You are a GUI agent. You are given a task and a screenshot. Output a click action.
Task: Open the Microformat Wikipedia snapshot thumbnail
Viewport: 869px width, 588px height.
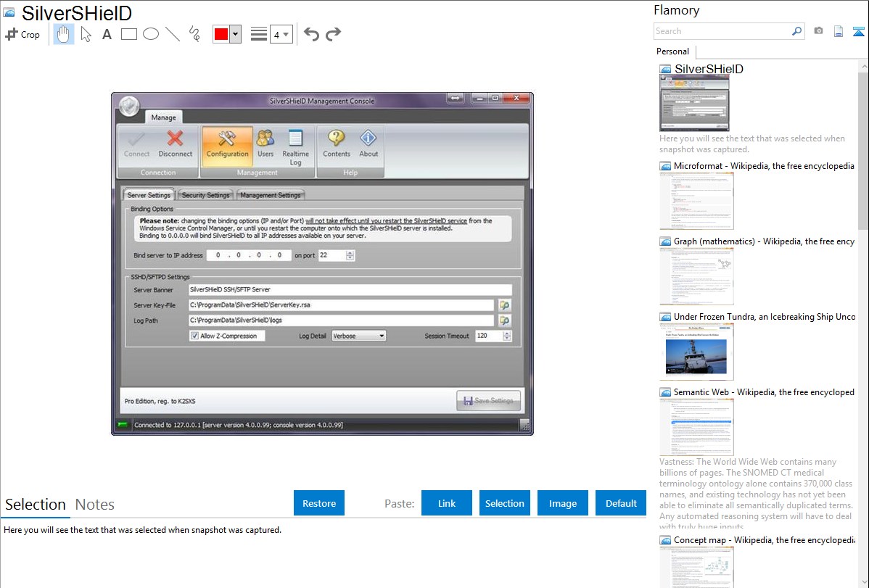click(696, 201)
